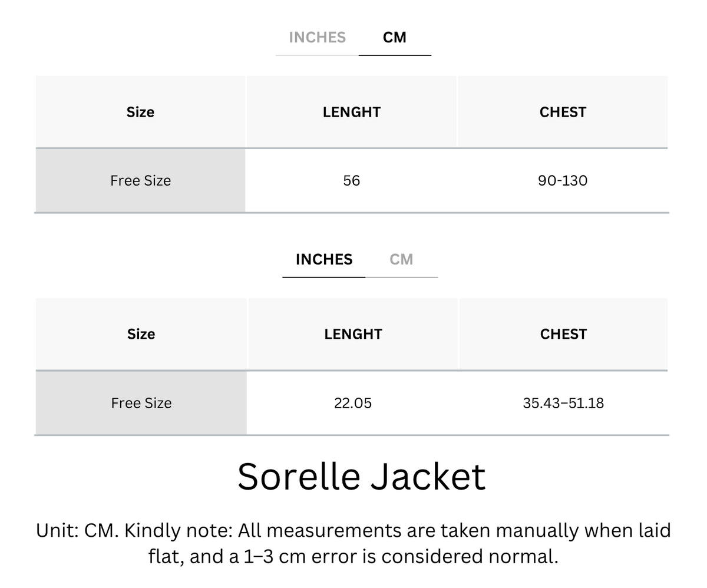
Task: Select the Free Size row in the CM table
Action: click(x=352, y=180)
